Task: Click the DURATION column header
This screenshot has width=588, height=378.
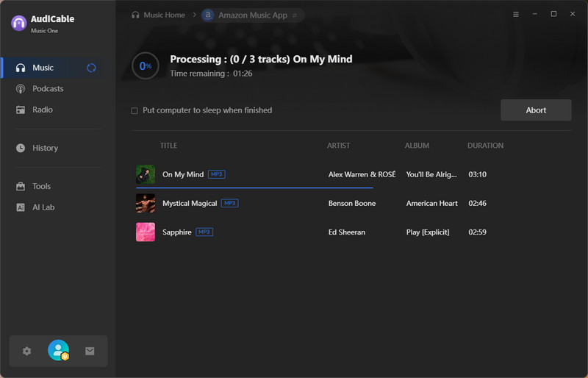Action: tap(485, 146)
